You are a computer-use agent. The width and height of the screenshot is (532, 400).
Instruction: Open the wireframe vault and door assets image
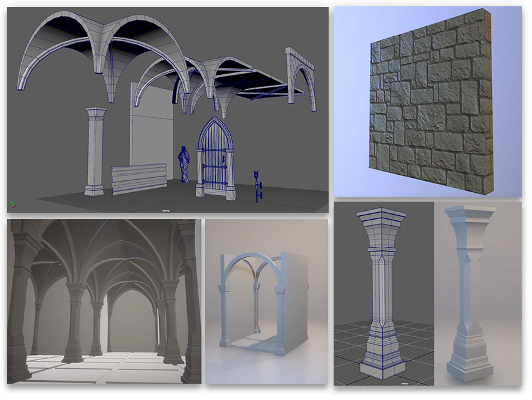point(168,110)
